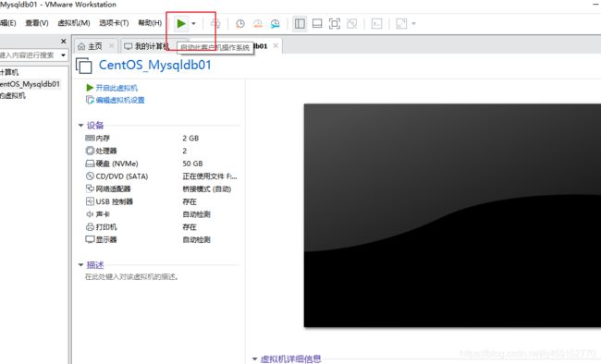
Task: Open the library search dropdown arrow
Action: (x=63, y=55)
